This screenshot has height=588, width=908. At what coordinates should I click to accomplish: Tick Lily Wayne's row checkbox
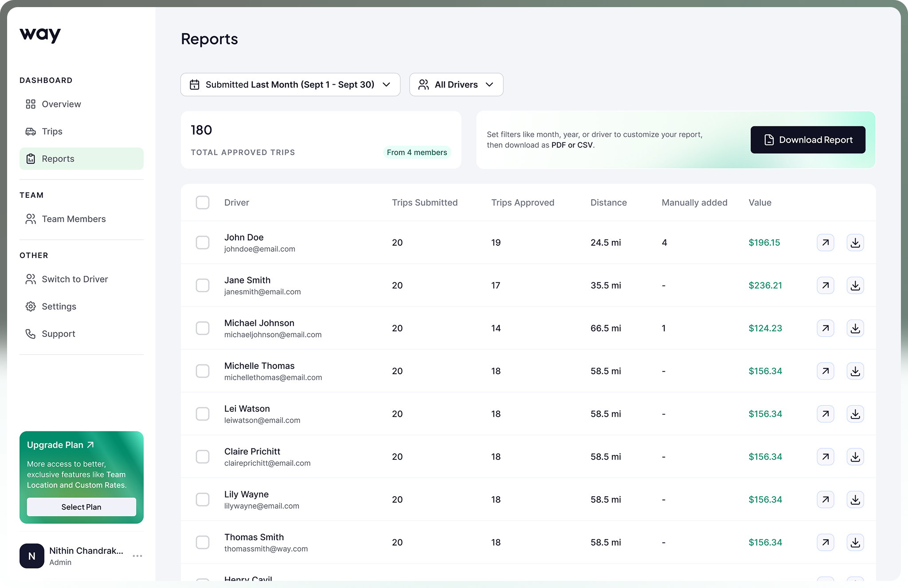pyautogui.click(x=203, y=500)
